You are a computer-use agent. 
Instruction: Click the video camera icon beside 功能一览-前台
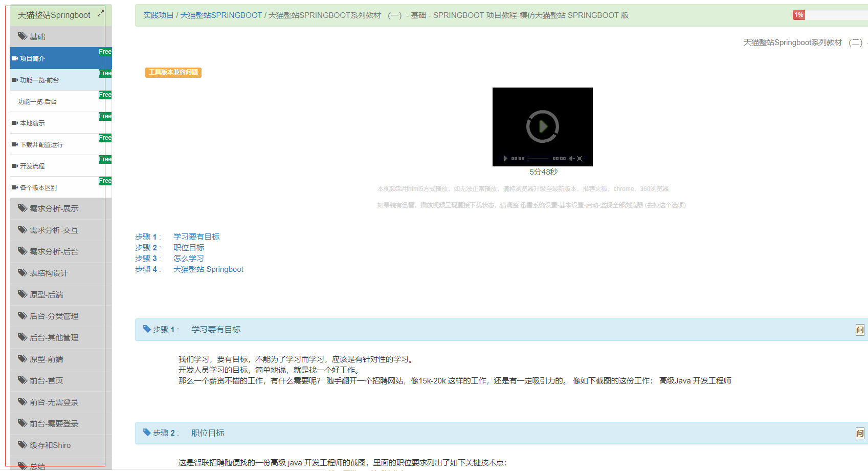[x=15, y=80]
